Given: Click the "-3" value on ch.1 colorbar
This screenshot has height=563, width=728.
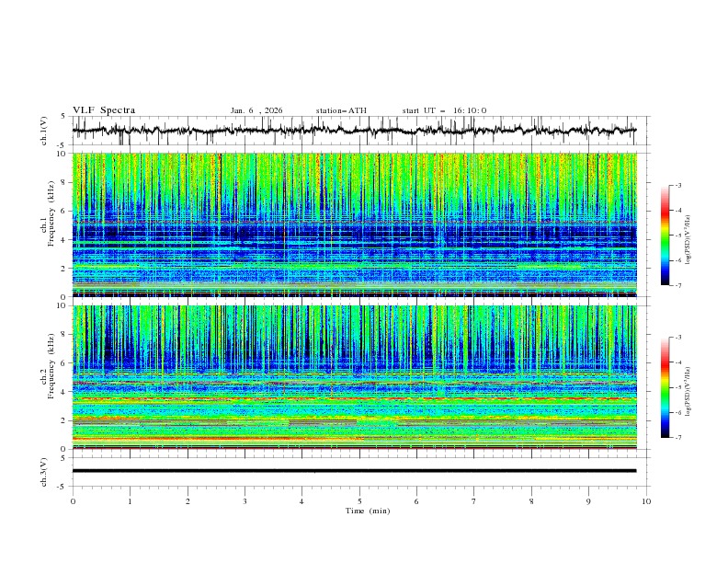Looking at the screenshot, I should pos(677,185).
